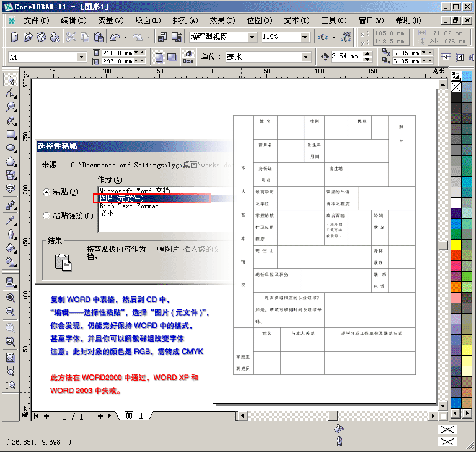Select the Interactive Blend tool
Screen dimensions: 476x452
[11, 205]
